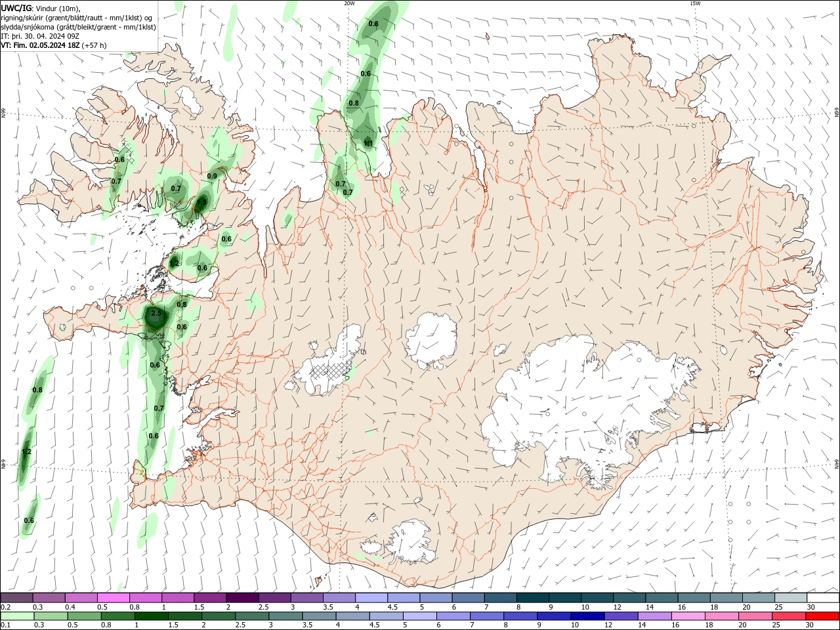Select the 0.9 precipitation value in the Westfjords
The height and width of the screenshot is (630, 840).
(212, 176)
